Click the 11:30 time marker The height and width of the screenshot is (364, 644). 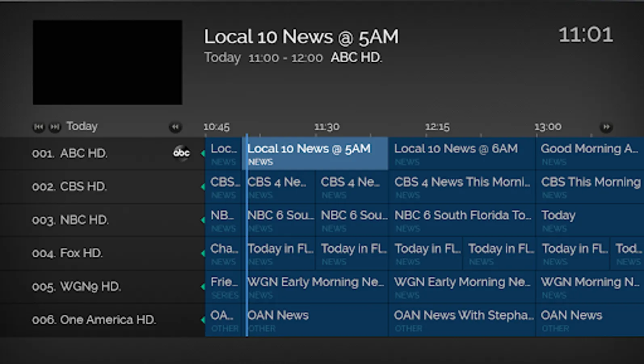(x=327, y=127)
